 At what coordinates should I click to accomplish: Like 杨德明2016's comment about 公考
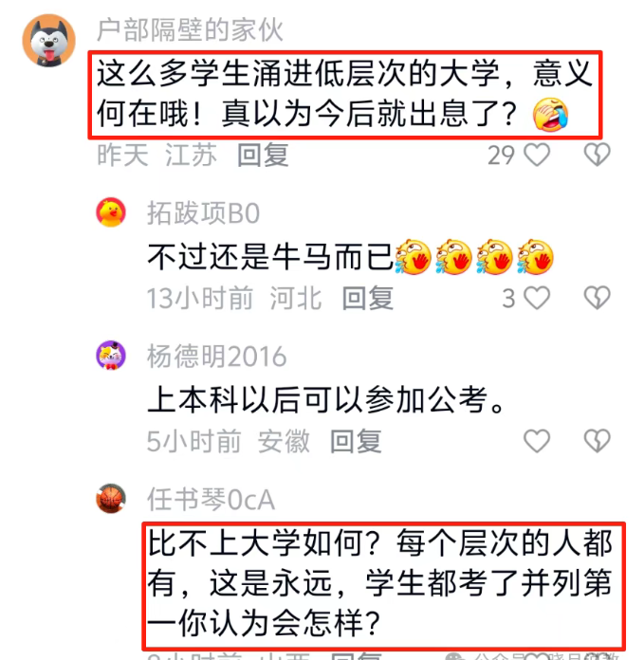click(537, 441)
